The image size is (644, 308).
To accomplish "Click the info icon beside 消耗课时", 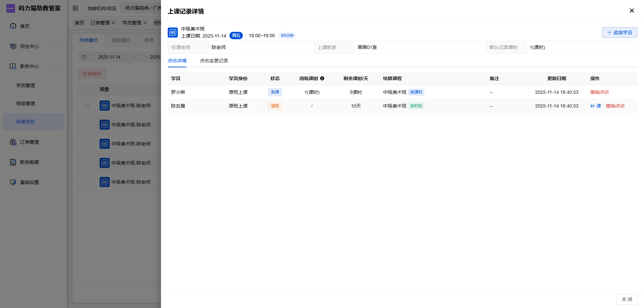I will tap(322, 78).
